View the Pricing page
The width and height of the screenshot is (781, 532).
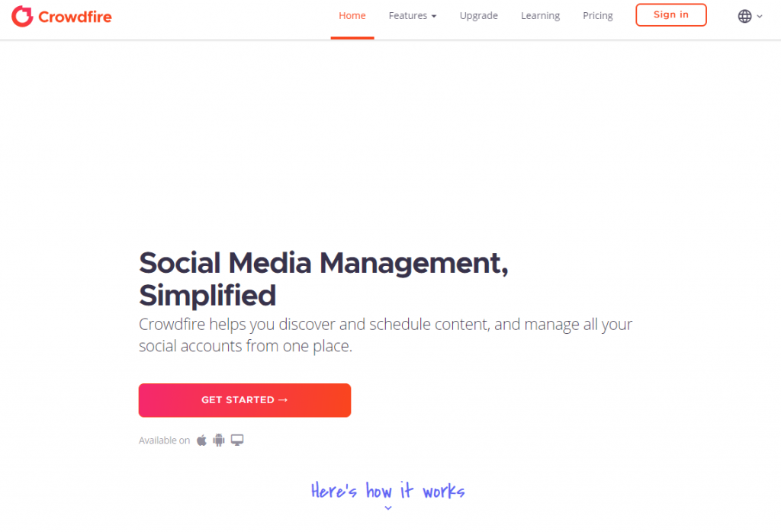pyautogui.click(x=598, y=16)
